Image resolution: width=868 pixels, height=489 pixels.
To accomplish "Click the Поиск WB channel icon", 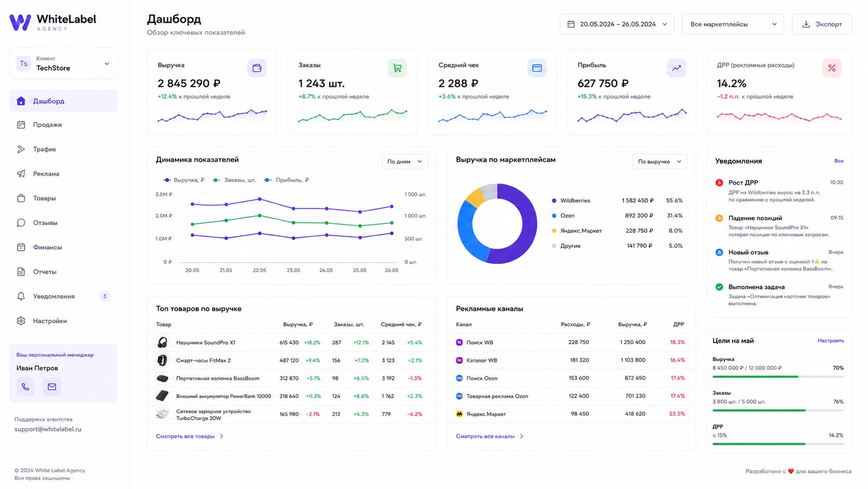I will click(459, 342).
